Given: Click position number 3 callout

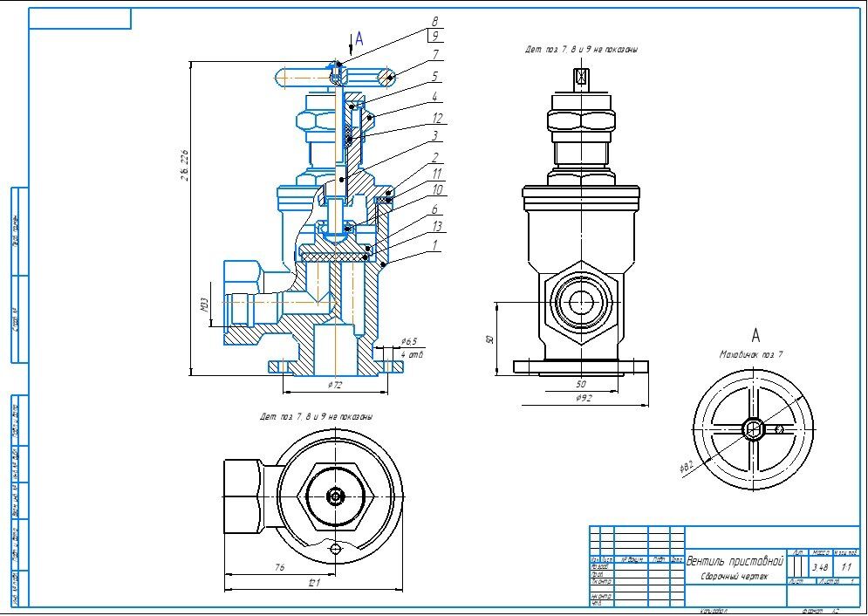Looking at the screenshot, I should pyautogui.click(x=435, y=135).
